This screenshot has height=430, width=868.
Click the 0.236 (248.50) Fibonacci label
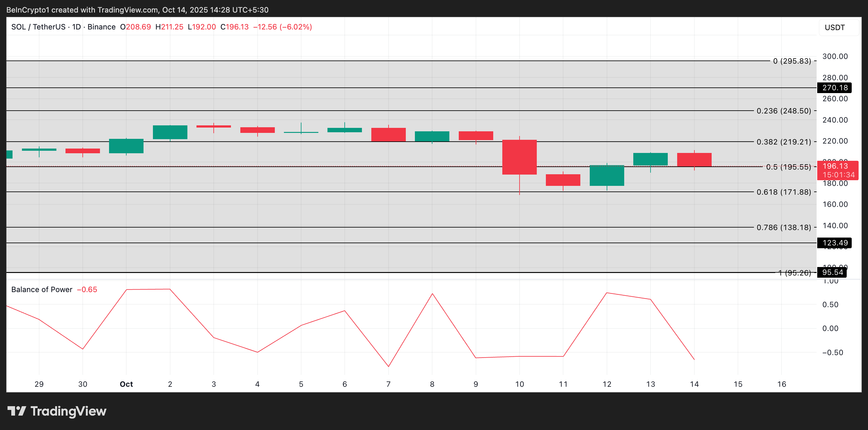click(x=783, y=111)
